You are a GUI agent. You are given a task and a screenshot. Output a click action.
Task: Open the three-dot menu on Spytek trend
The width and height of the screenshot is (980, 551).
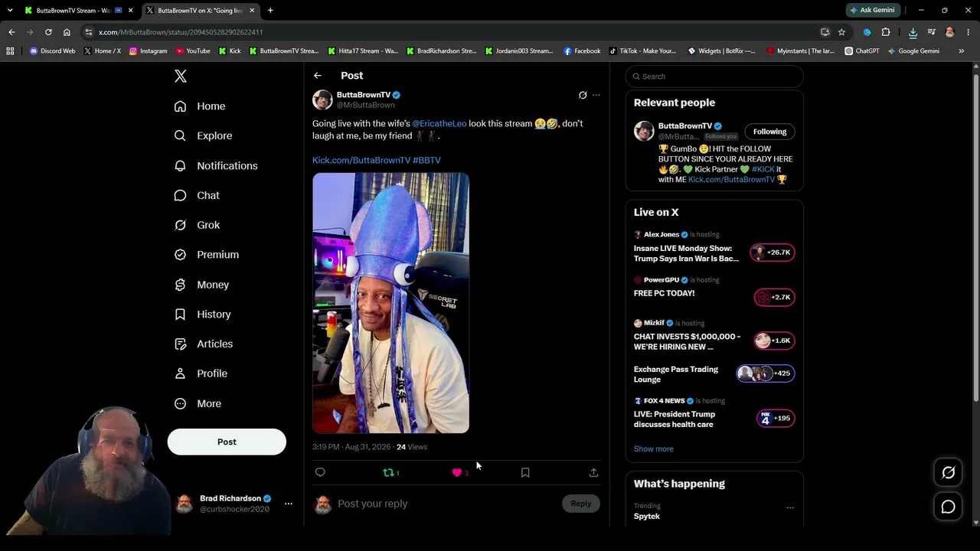click(x=790, y=507)
